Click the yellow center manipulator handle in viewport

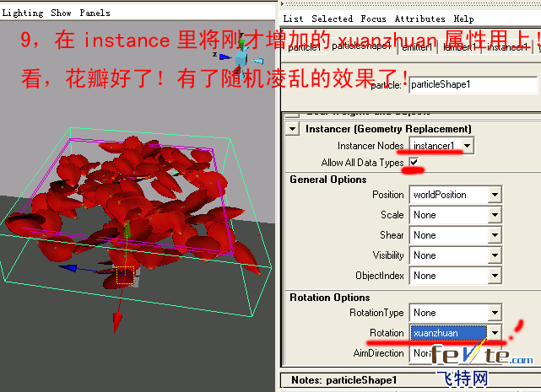125,275
